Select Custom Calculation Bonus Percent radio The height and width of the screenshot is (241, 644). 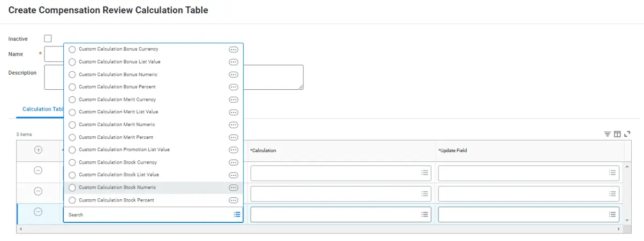72,87
